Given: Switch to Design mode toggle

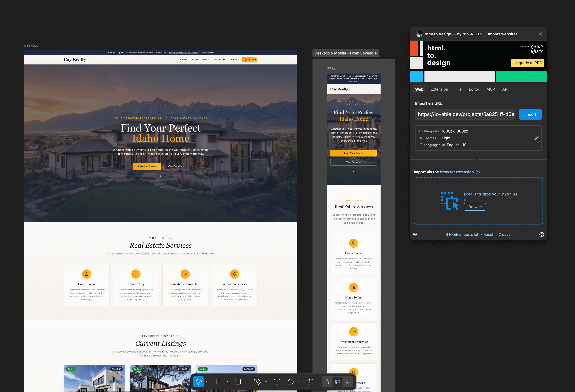Looking at the screenshot, I should tap(338, 382).
